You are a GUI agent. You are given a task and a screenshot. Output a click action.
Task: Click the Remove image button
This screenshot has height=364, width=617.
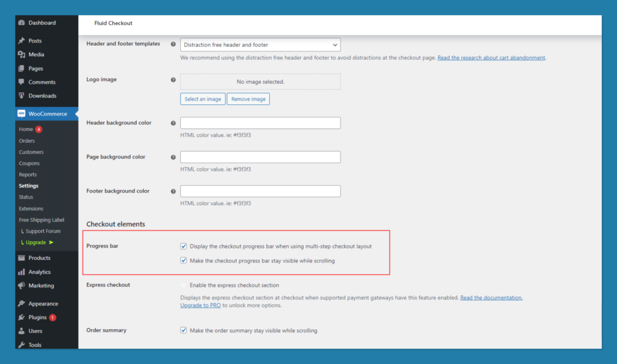248,99
